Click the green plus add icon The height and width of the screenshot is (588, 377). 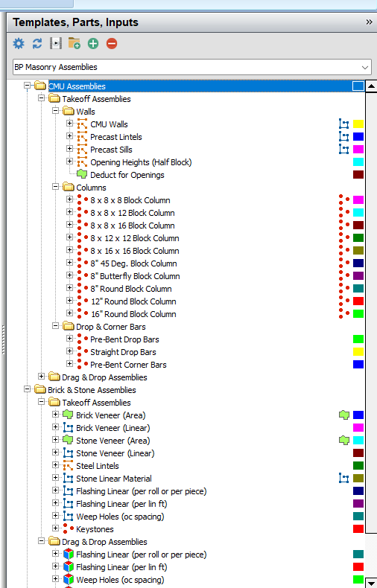pyautogui.click(x=93, y=43)
